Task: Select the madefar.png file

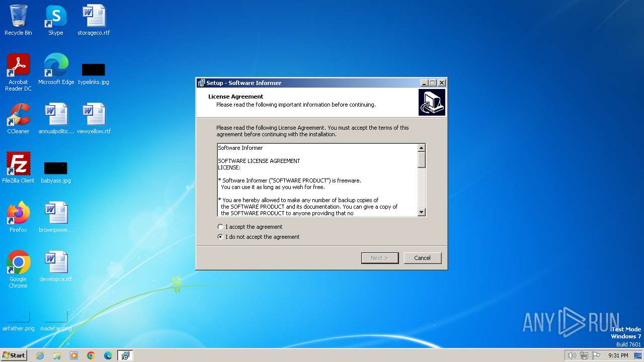Action: coord(56,321)
